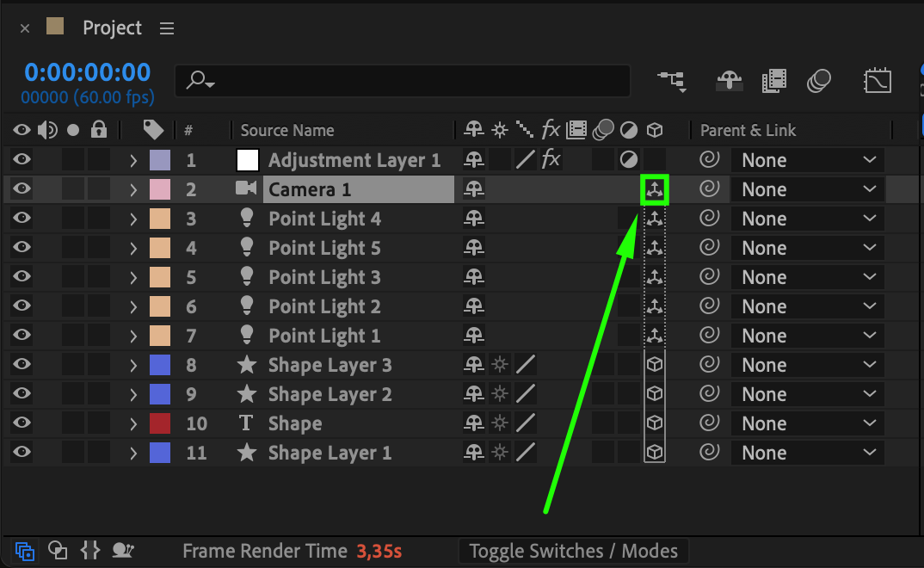Open the Project panel menu
The image size is (924, 568).
tap(167, 28)
